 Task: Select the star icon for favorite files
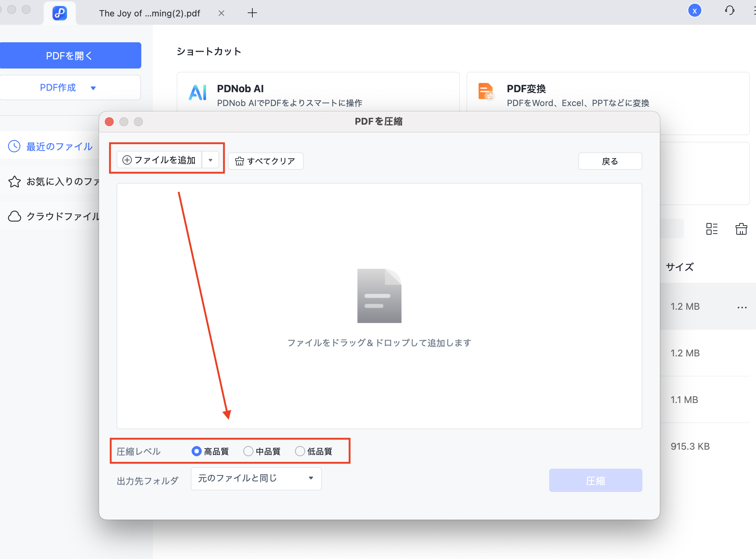pos(14,181)
